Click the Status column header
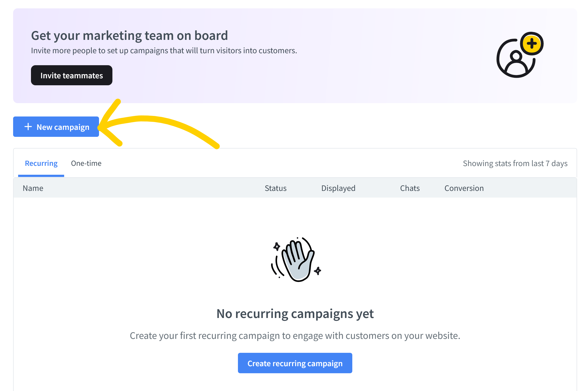Screen dimensions: 588x391 (276, 188)
